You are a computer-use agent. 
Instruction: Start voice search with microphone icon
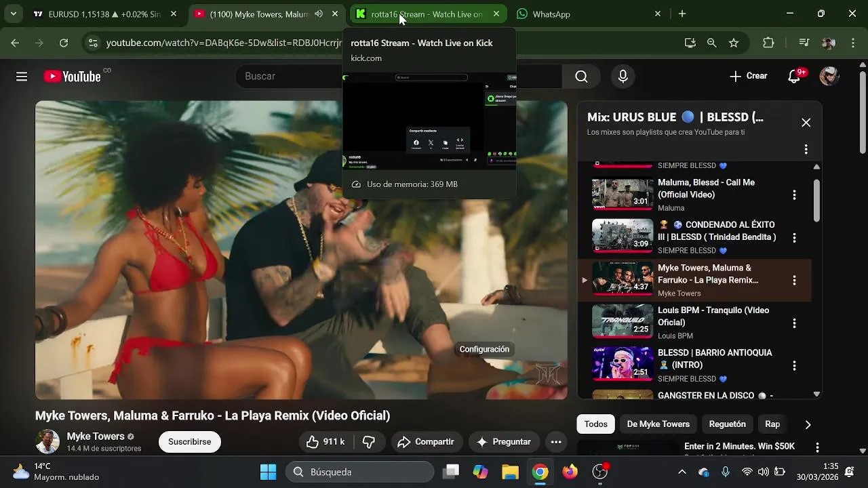coord(623,77)
